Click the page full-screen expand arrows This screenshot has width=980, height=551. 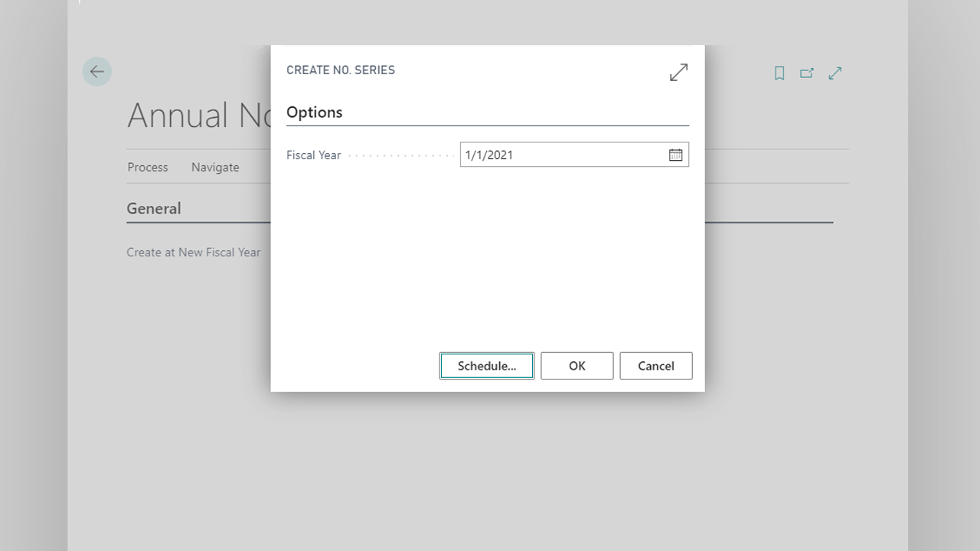pos(835,73)
